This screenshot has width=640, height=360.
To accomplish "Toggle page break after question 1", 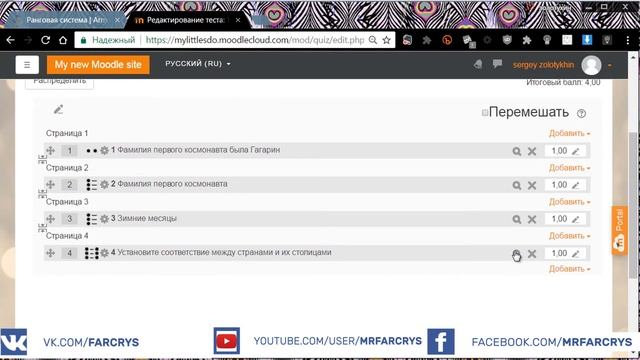I will [x=42, y=159].
